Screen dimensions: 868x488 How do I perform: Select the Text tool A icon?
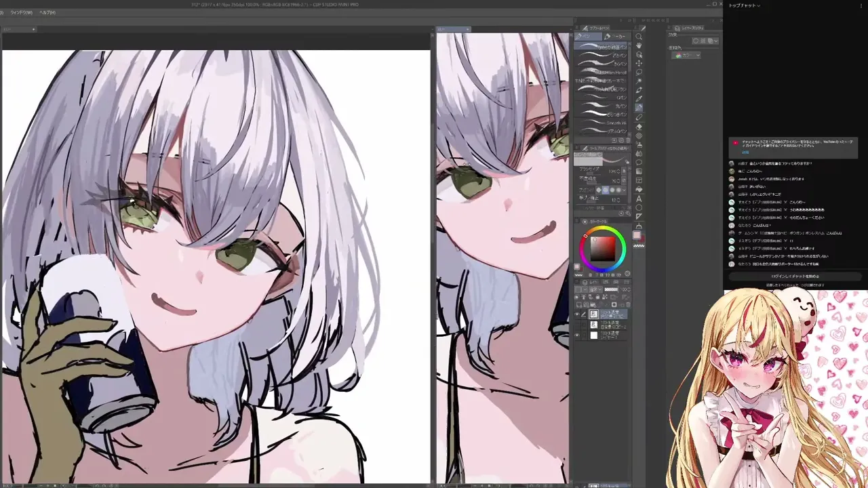click(x=639, y=199)
